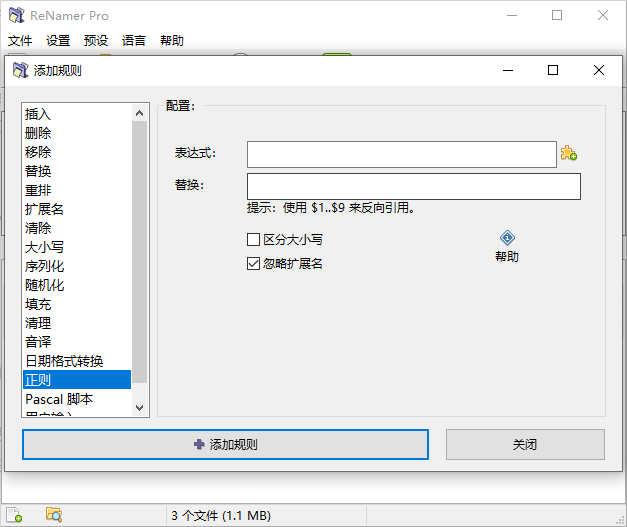This screenshot has height=527, width=627.
Task: Open the 设置 menu
Action: 58,40
